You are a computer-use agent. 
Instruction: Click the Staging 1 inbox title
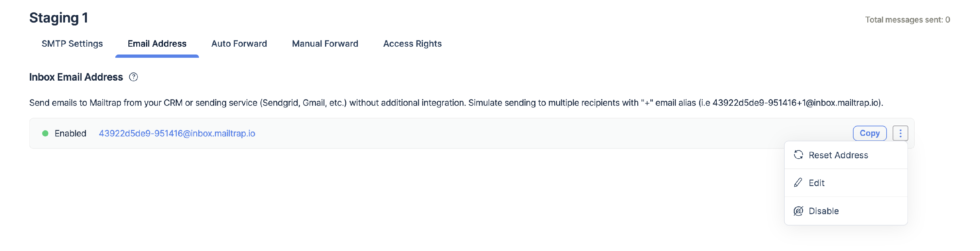point(58,18)
